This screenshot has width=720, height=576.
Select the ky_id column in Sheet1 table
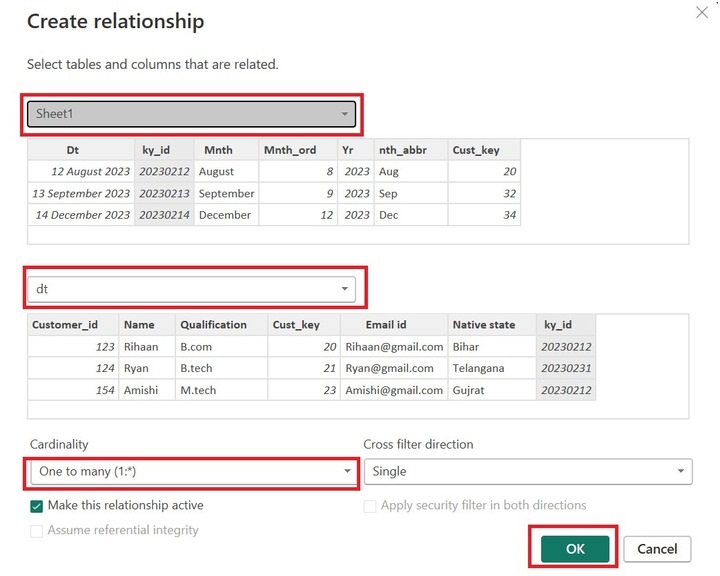[164, 150]
